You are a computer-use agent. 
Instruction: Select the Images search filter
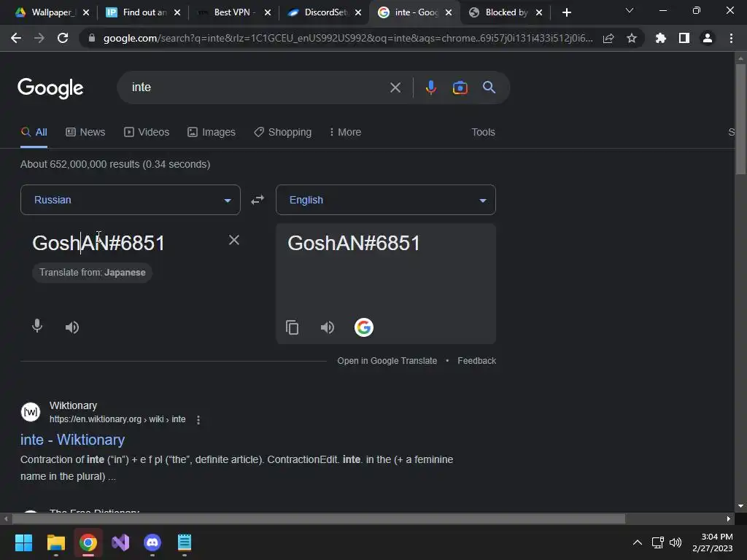[212, 133]
